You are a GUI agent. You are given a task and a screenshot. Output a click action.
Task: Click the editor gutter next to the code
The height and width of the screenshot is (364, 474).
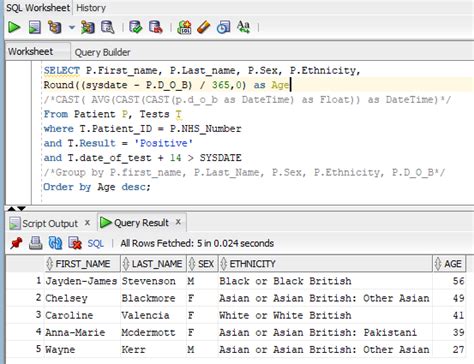pyautogui.click(x=19, y=133)
